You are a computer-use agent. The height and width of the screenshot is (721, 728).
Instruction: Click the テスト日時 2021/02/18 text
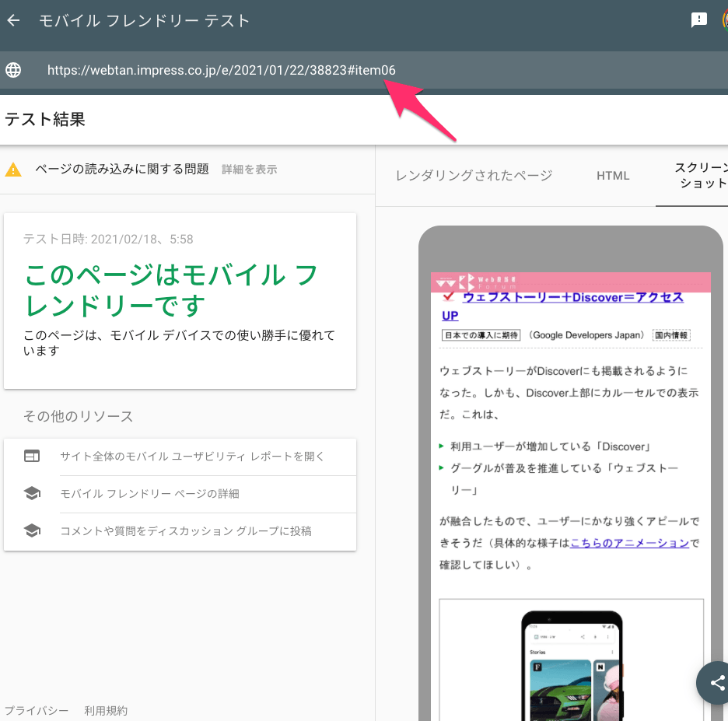108,239
